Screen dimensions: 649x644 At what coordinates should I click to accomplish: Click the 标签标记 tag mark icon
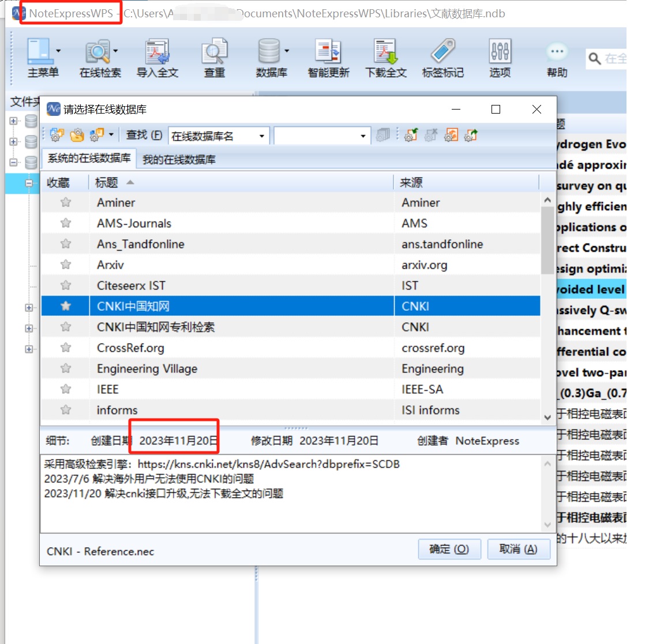(x=443, y=51)
